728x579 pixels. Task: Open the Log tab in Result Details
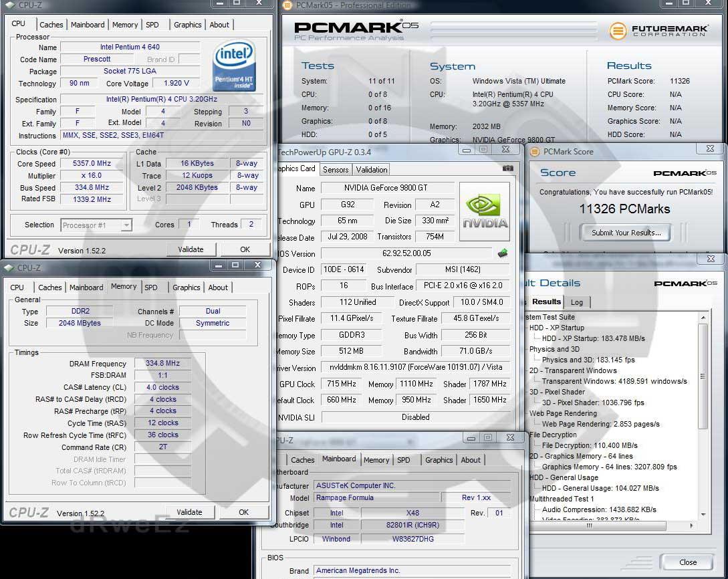(x=577, y=302)
